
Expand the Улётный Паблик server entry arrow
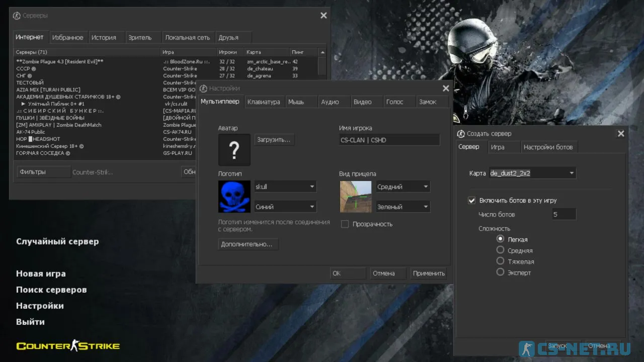[24, 104]
